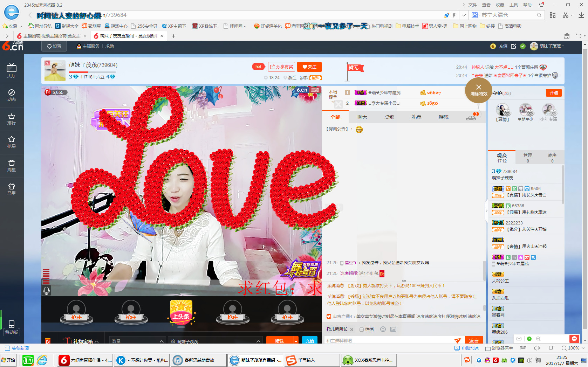Switch to the 游戏 games tab

pyautogui.click(x=444, y=117)
